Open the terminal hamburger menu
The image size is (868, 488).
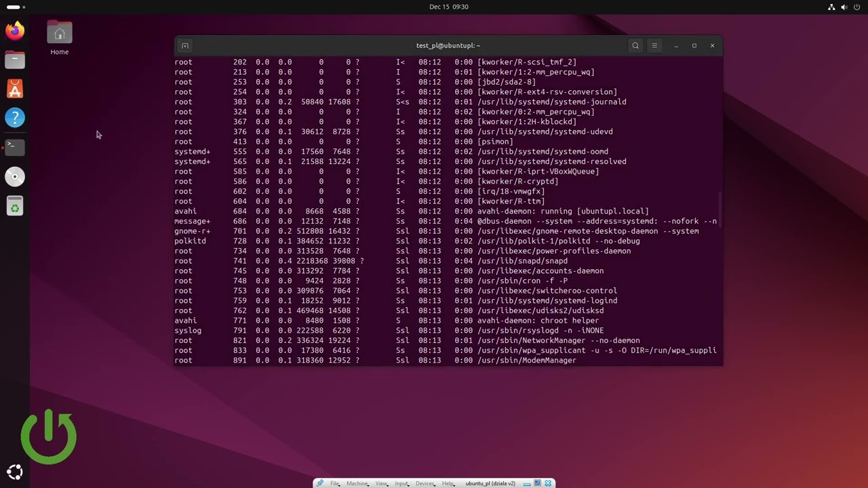coord(654,45)
